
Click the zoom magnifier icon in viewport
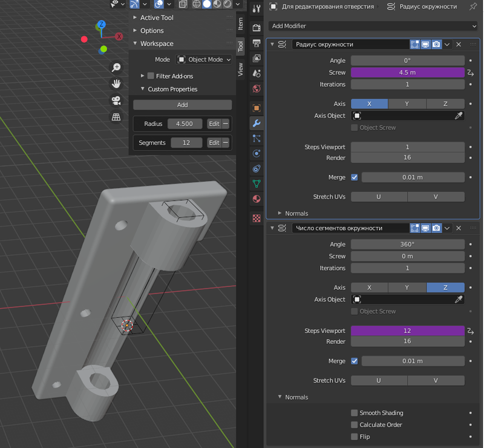point(116,68)
